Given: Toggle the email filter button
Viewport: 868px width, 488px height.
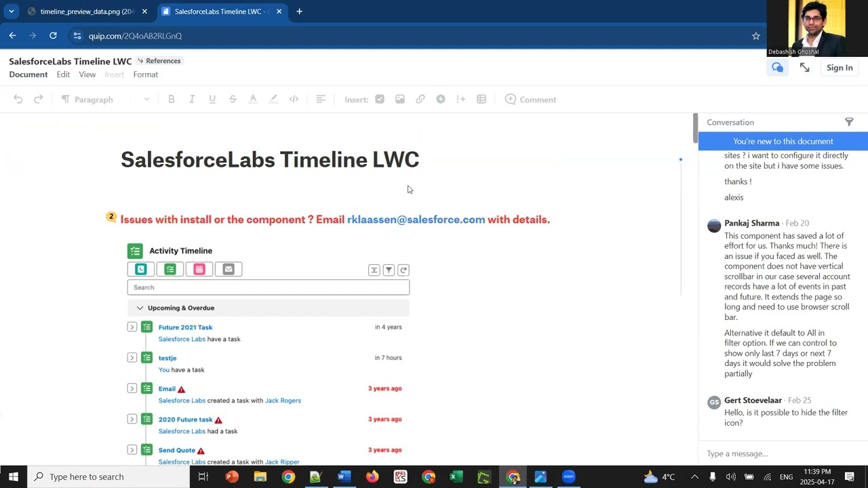Looking at the screenshot, I should tap(229, 269).
